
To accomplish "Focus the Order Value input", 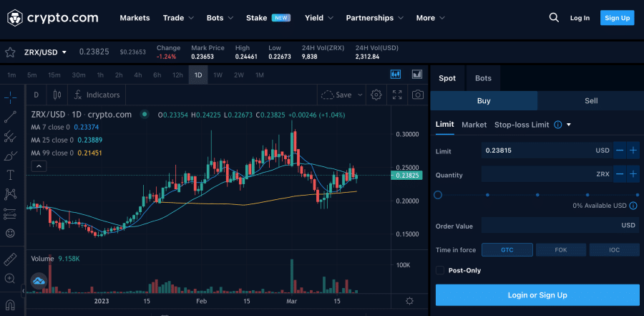I will point(560,226).
